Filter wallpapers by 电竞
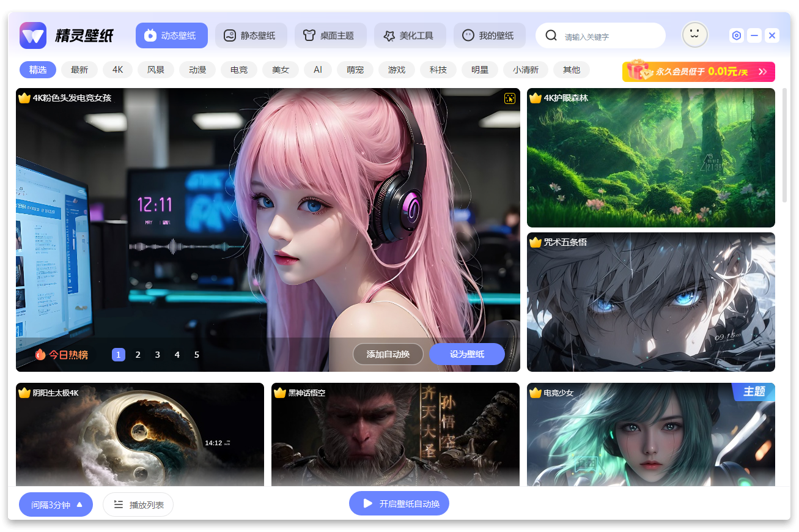 click(239, 70)
